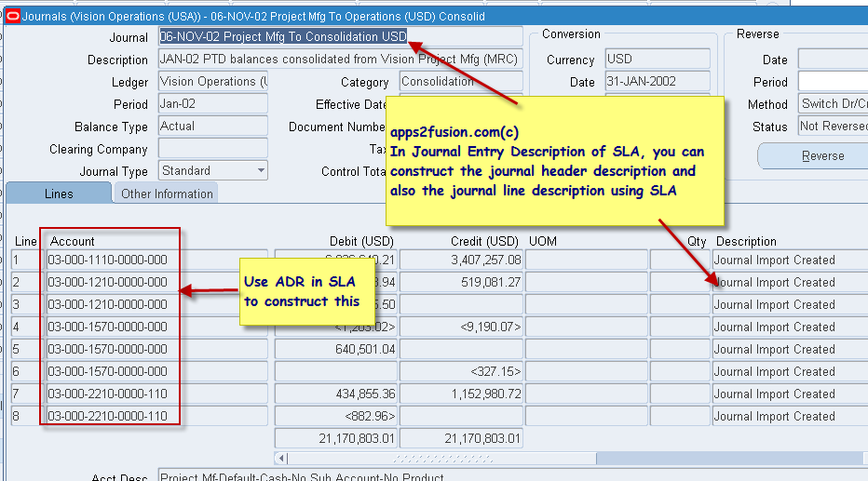Switch to the Other Information tab
Screen dimensions: 868x481
pos(166,194)
